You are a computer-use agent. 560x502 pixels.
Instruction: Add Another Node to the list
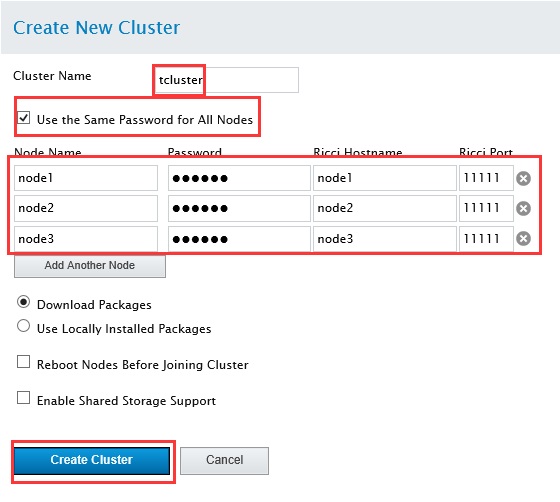[x=90, y=266]
